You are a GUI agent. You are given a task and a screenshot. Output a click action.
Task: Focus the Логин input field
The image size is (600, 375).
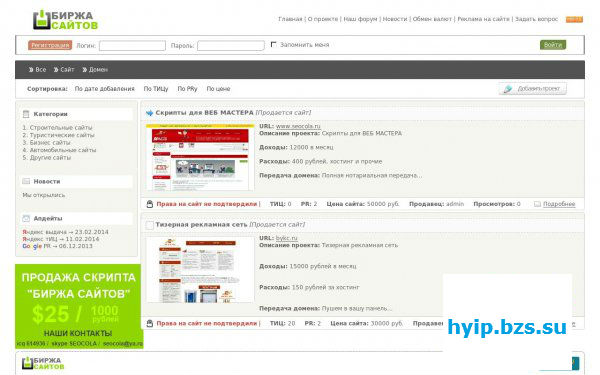[x=132, y=46]
